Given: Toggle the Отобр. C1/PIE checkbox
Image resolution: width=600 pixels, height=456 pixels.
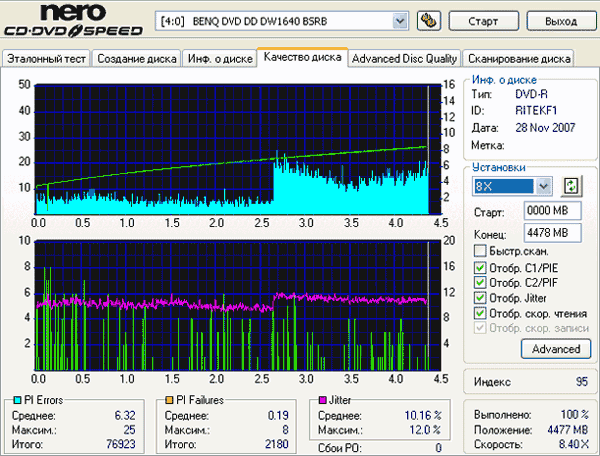Looking at the screenshot, I should click(480, 267).
